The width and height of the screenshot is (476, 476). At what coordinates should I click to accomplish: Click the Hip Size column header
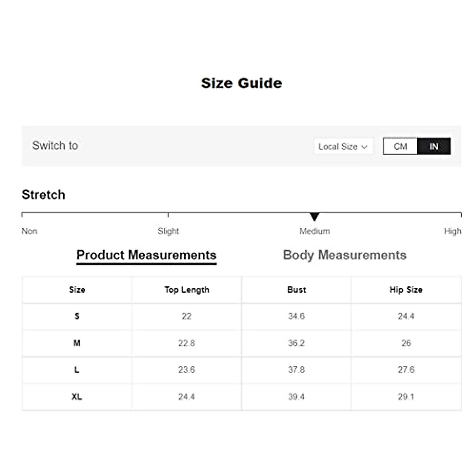click(406, 290)
